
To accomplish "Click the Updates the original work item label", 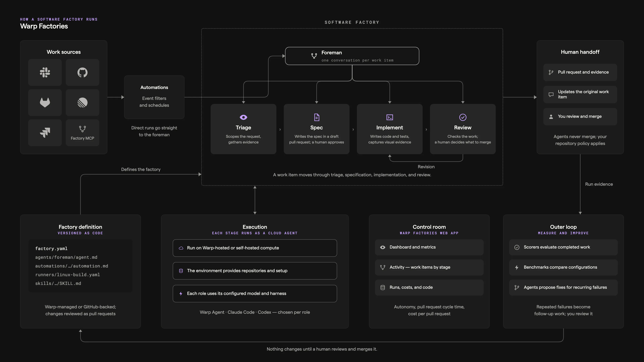I will click(583, 94).
